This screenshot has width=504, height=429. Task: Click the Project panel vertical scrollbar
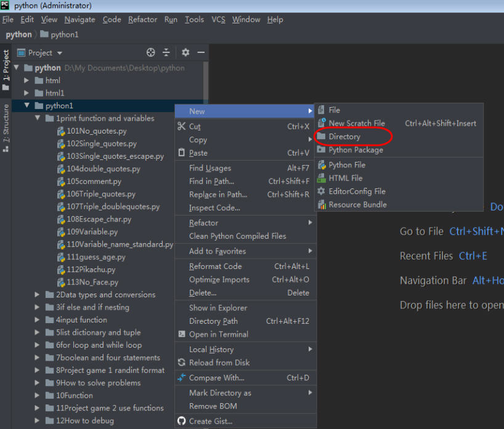coord(206,82)
